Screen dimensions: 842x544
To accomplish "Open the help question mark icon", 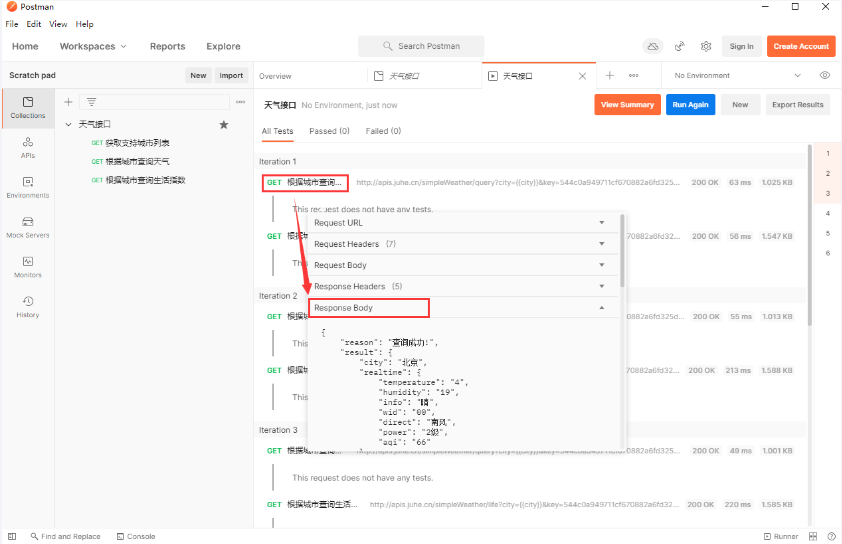I will coord(832,536).
